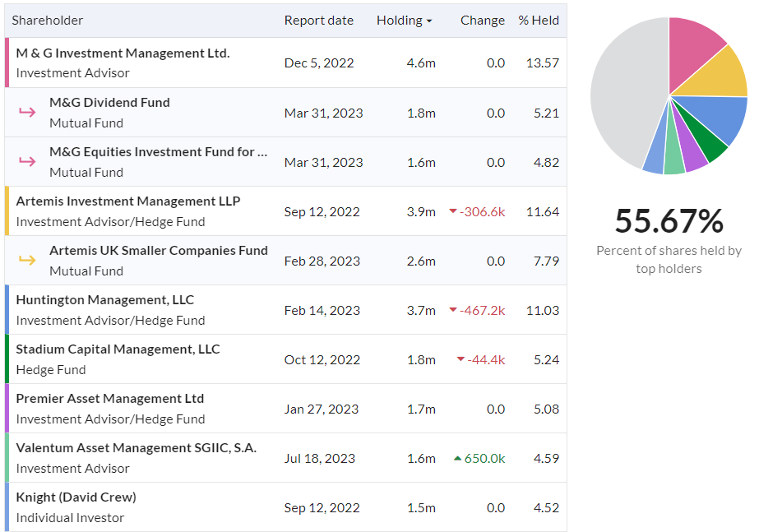Click the Individual Investor label
Image resolution: width=759 pixels, height=532 pixels.
pyautogui.click(x=70, y=518)
